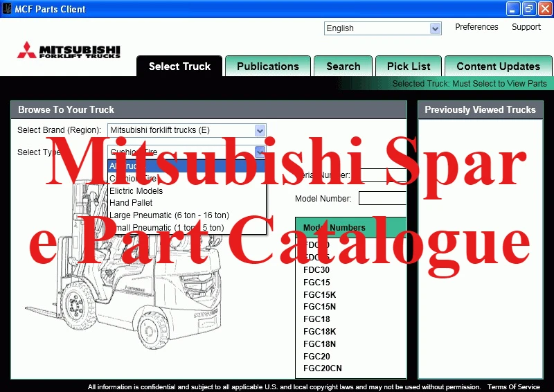
Task: Select Small Pneumatic (1 ton - 5 ton)
Action: pos(187,228)
